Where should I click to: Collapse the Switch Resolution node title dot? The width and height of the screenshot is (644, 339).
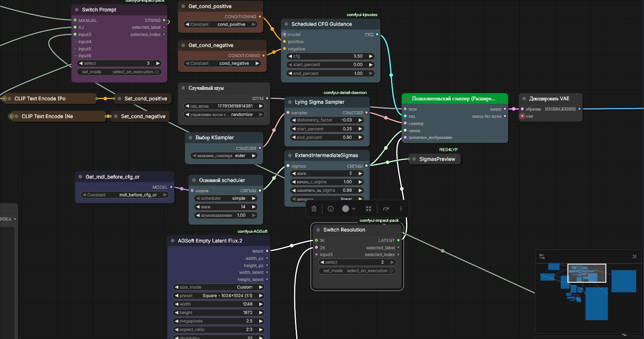click(x=318, y=230)
